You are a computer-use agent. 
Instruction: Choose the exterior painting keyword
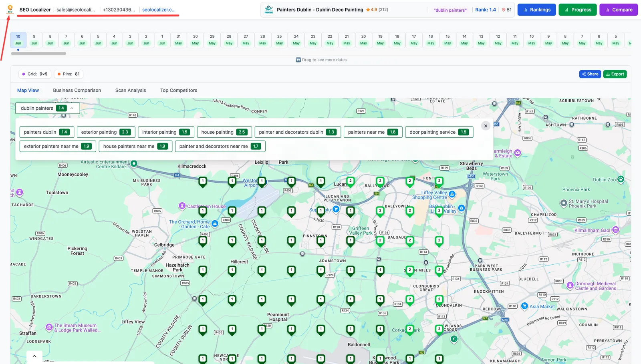point(106,132)
